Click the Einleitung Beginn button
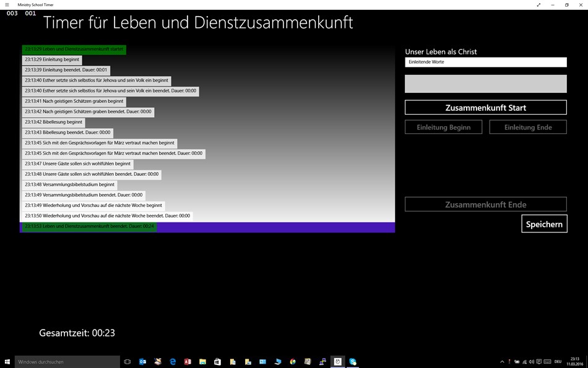Image resolution: width=588 pixels, height=368 pixels. tap(443, 127)
